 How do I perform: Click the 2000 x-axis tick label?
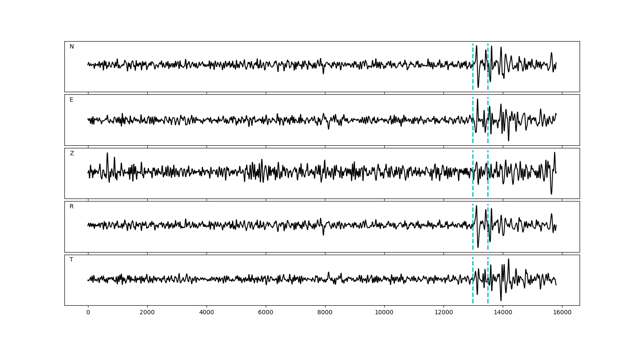click(147, 313)
